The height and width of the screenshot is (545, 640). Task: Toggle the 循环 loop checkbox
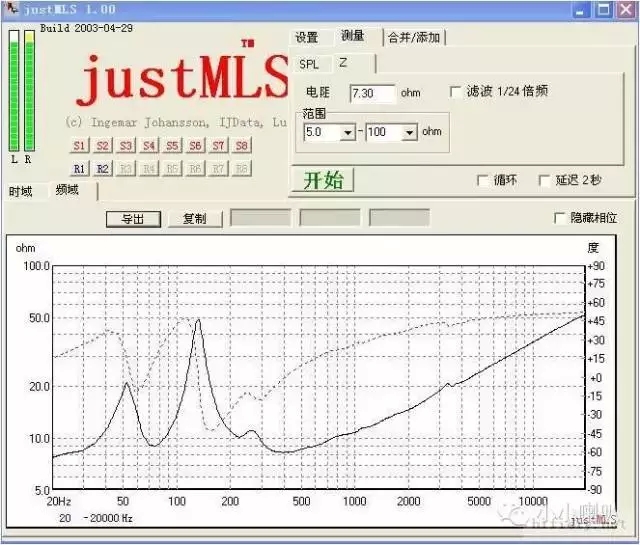pyautogui.click(x=484, y=181)
